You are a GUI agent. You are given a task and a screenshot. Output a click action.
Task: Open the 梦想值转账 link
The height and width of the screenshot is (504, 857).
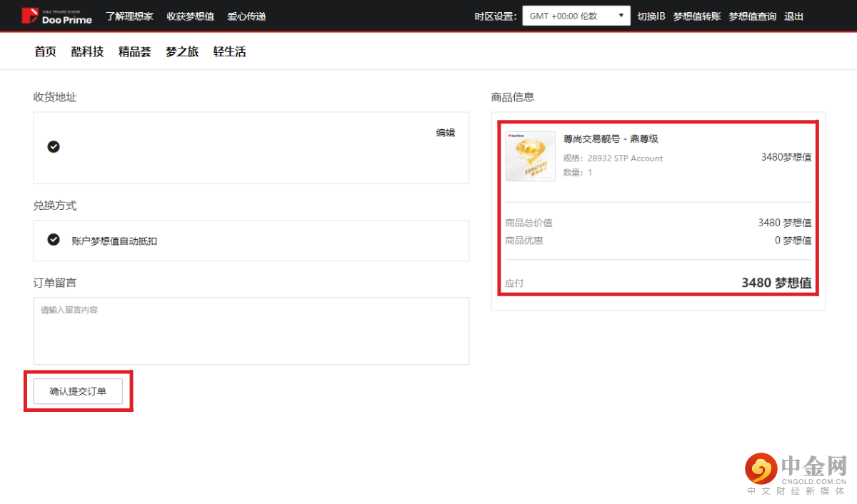(697, 16)
